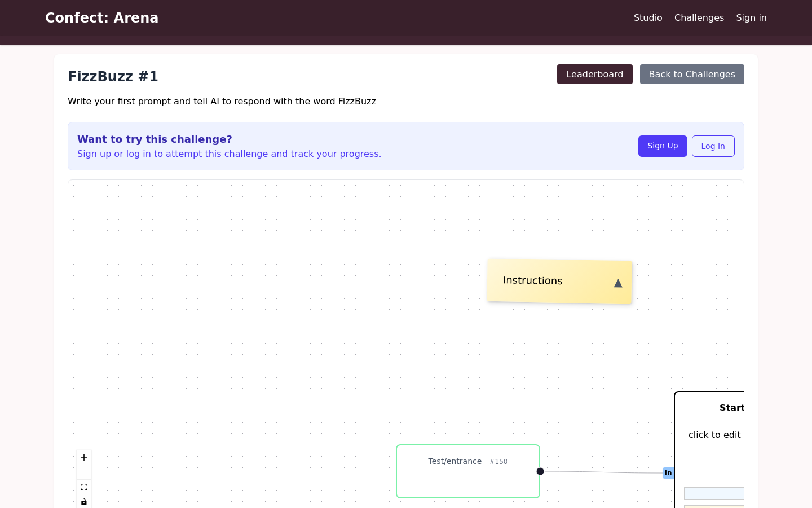Image resolution: width=812 pixels, height=508 pixels.
Task: Click the Sign Up button
Action: (663, 146)
